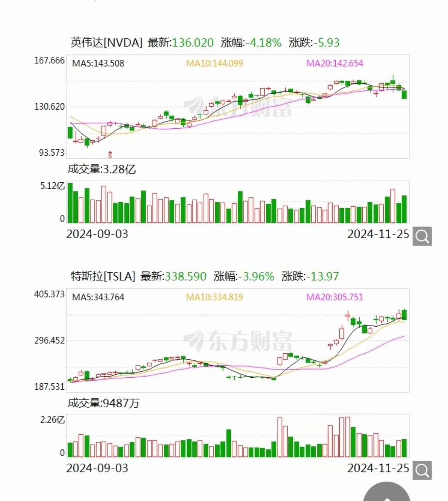This screenshot has height=501, width=448.
Task: Click NVDA axis value 130.620
Action: pos(50,107)
